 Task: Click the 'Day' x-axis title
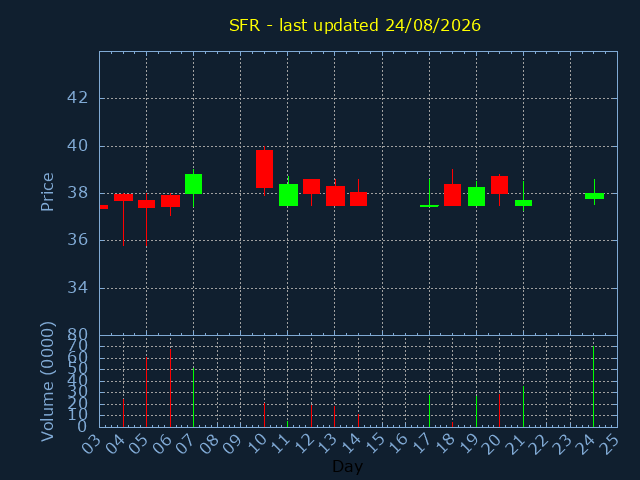(x=347, y=466)
